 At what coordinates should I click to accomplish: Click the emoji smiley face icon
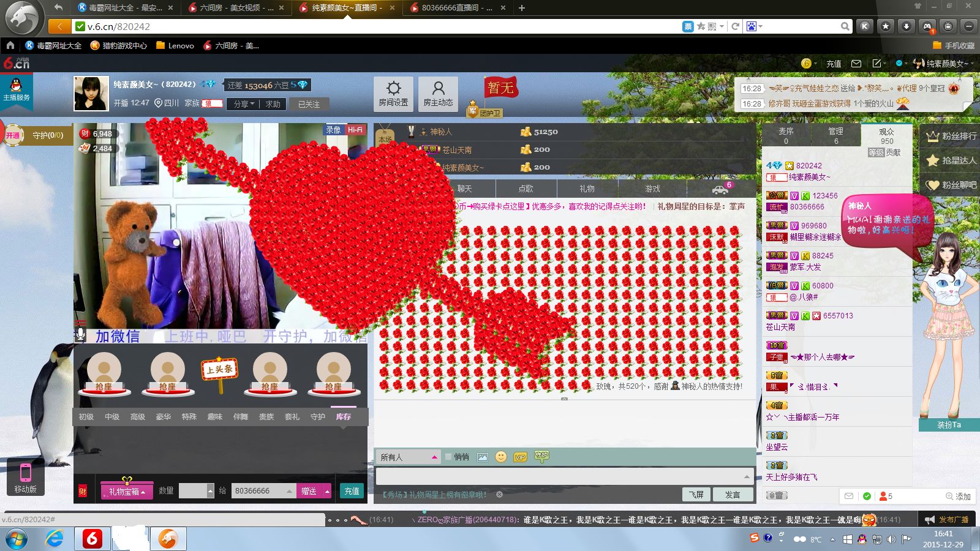[x=501, y=457]
